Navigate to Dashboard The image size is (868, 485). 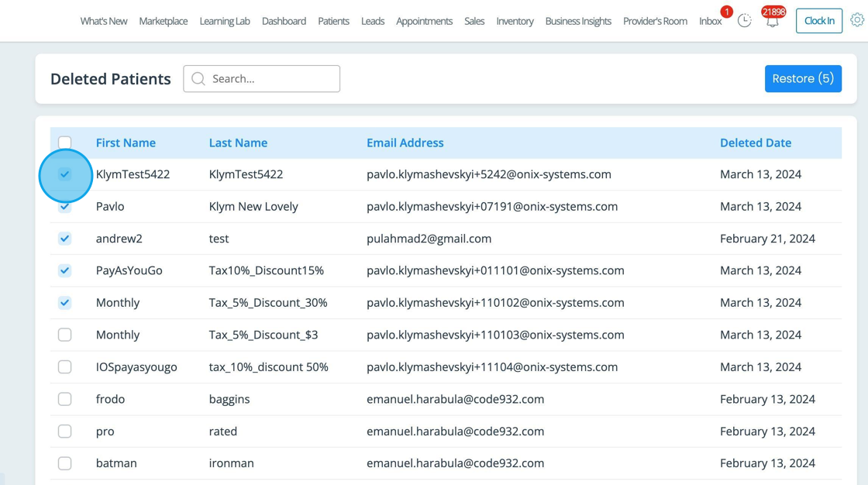click(x=284, y=21)
